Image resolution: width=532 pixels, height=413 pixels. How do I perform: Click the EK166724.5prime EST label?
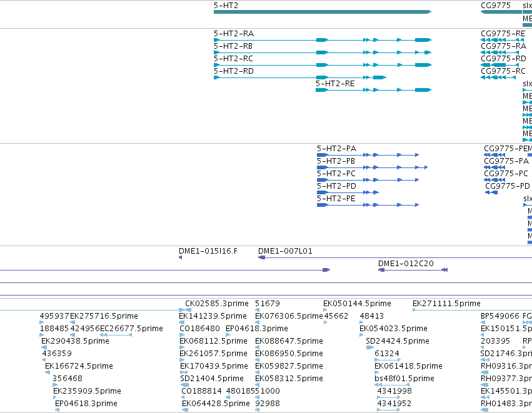[x=79, y=367]
